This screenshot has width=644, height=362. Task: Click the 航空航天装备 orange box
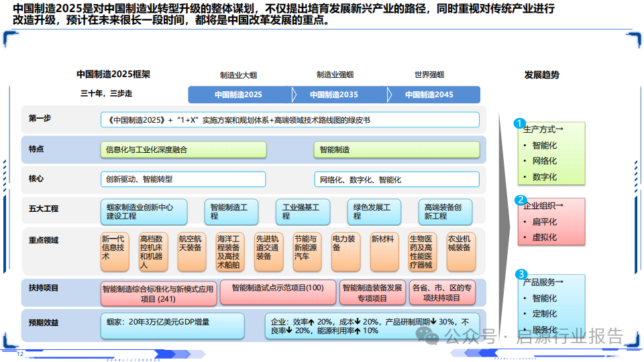point(192,252)
